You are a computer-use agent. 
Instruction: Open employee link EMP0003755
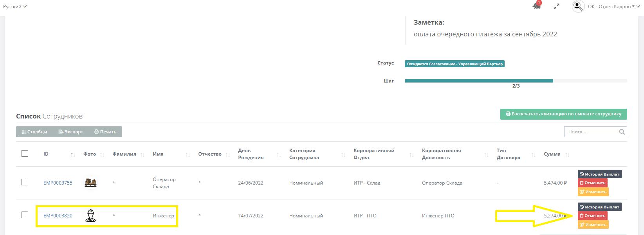tap(58, 183)
